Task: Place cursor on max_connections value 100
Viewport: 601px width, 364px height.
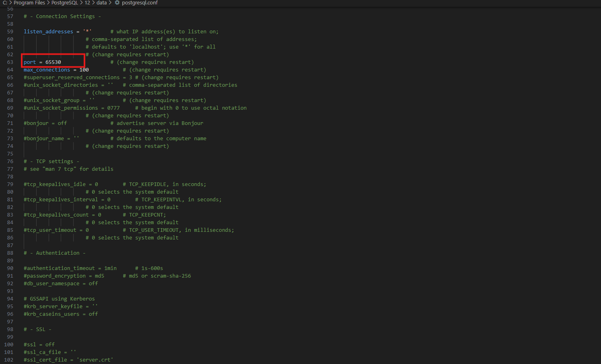Action: point(84,70)
